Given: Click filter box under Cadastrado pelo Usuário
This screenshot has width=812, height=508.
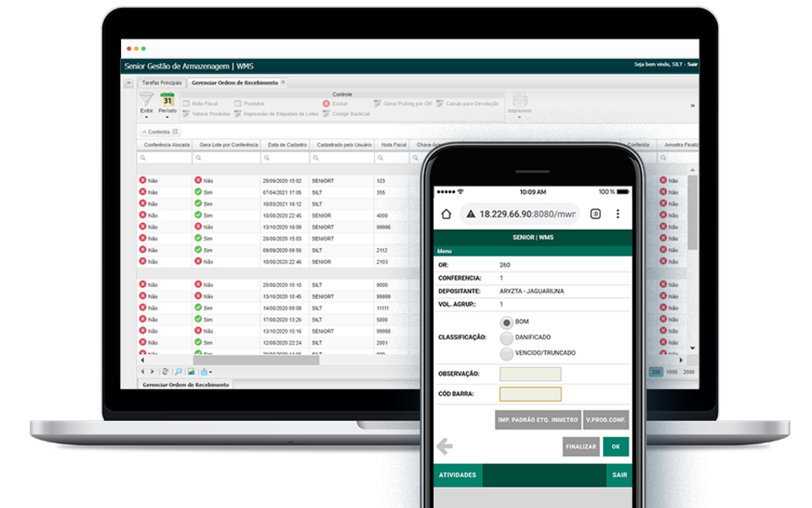Looking at the screenshot, I should [x=342, y=157].
